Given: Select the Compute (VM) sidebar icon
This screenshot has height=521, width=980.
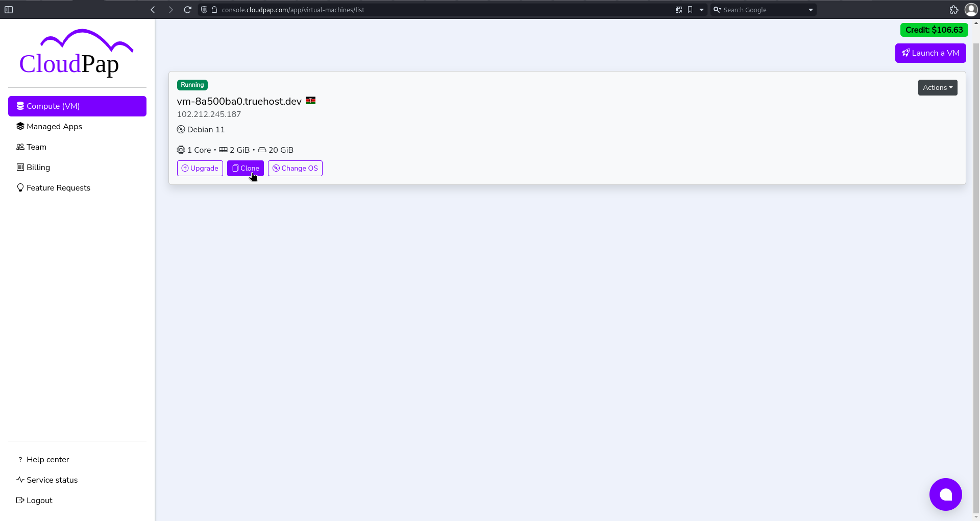Looking at the screenshot, I should point(20,106).
